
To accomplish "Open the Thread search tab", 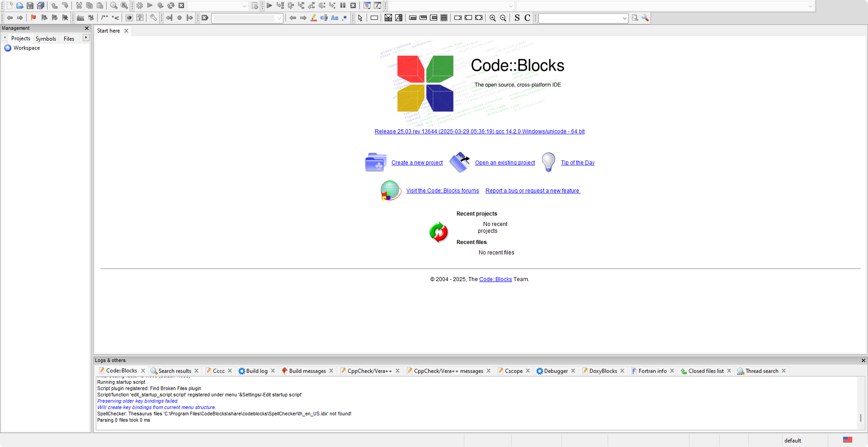I will tap(762, 371).
